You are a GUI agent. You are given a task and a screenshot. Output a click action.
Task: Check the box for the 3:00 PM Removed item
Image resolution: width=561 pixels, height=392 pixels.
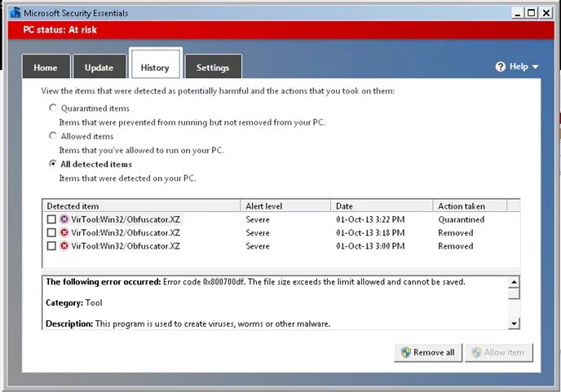coord(51,246)
